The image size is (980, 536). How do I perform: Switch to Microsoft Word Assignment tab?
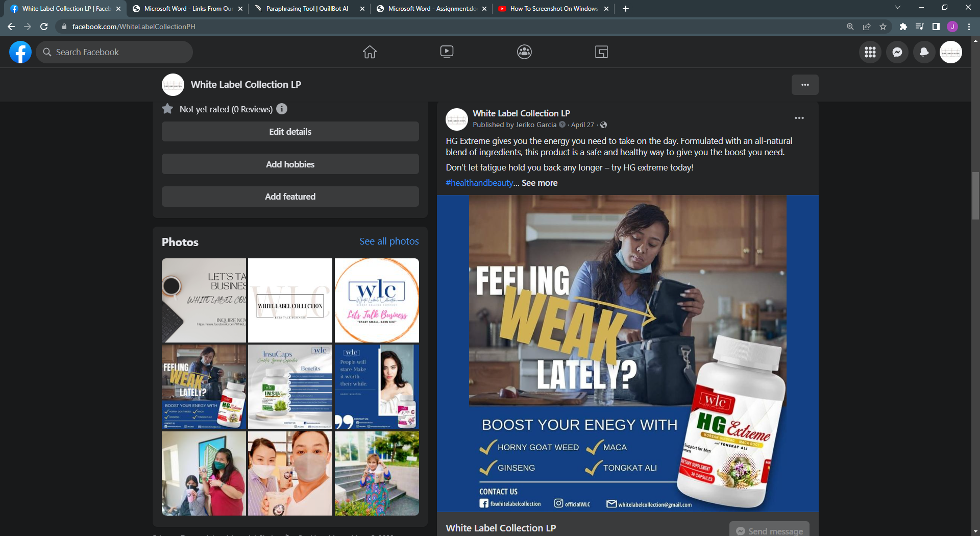431,9
